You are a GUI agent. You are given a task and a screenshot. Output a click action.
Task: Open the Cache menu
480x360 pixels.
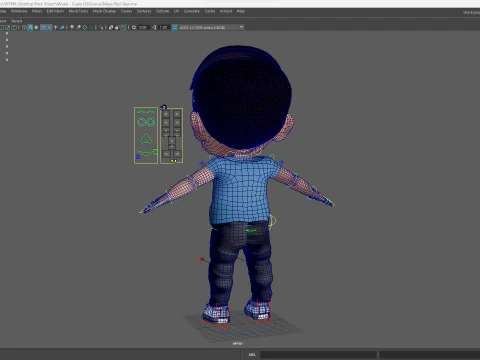pyautogui.click(x=210, y=11)
